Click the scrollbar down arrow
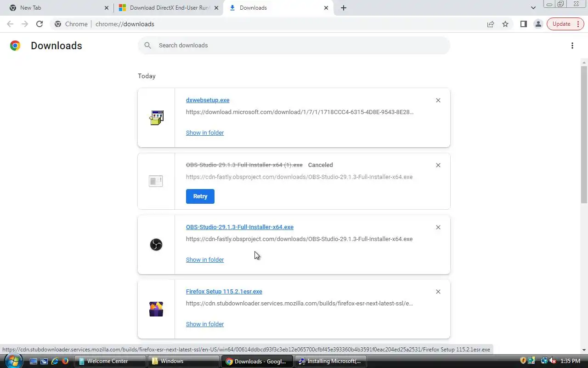 coord(584,350)
